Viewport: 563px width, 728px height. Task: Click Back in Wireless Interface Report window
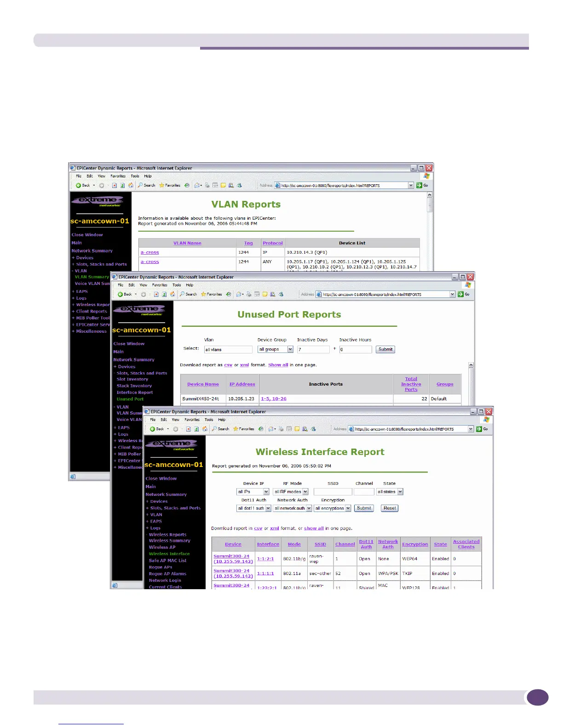(156, 429)
